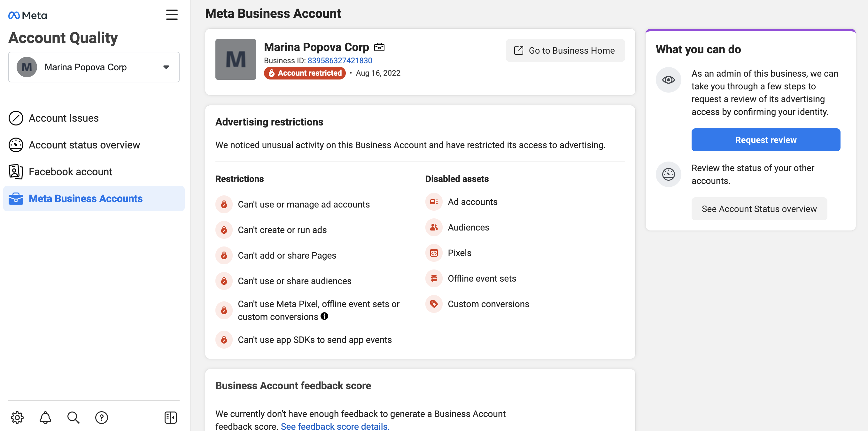
Task: Open notifications bell icon
Action: [x=45, y=418]
